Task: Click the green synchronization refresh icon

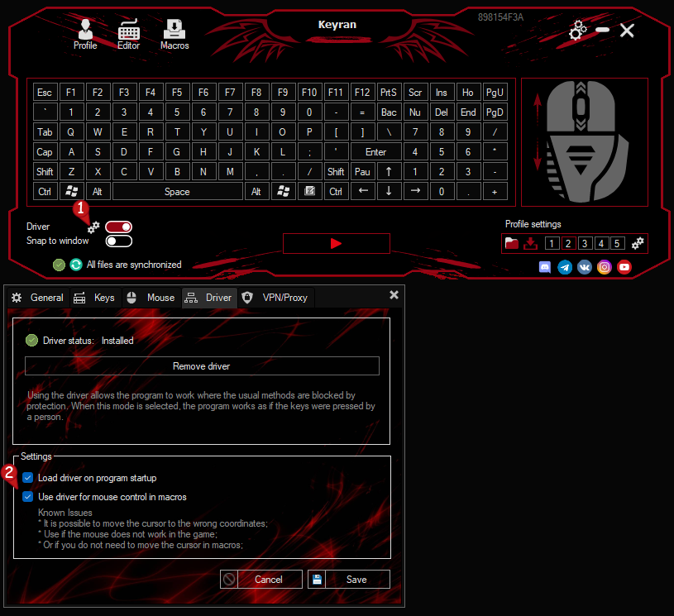Action: click(76, 265)
